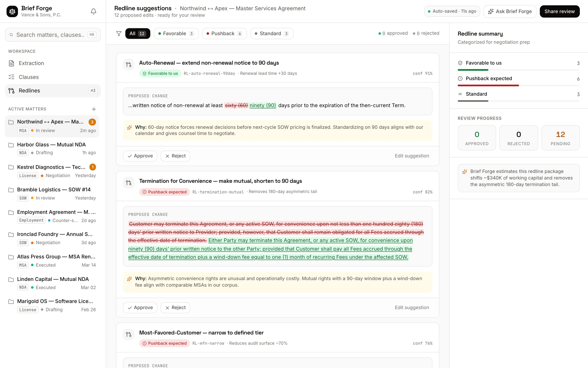Filter by Pushback redlines
This screenshot has height=368, width=588.
tap(225, 34)
